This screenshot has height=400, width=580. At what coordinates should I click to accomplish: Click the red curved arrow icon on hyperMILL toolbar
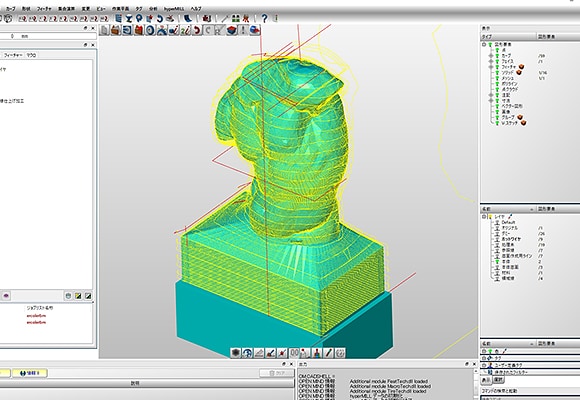(197, 30)
